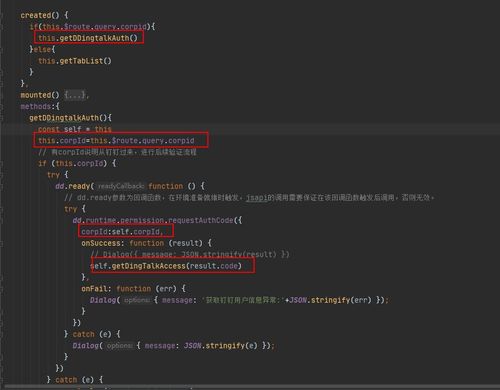
Task: Click the this.getTabList() call
Action: coord(75,61)
